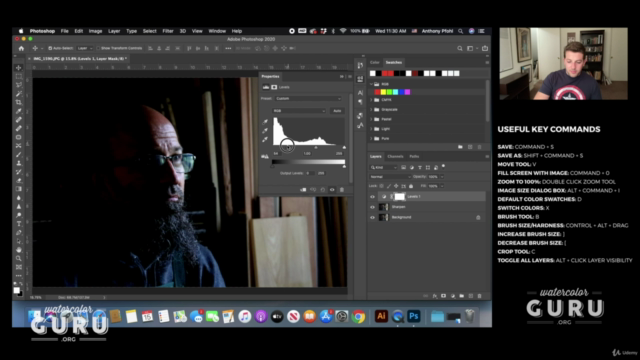Select the Zoom tool in left toolbar
Screen dimensions: 640x360
(18, 258)
